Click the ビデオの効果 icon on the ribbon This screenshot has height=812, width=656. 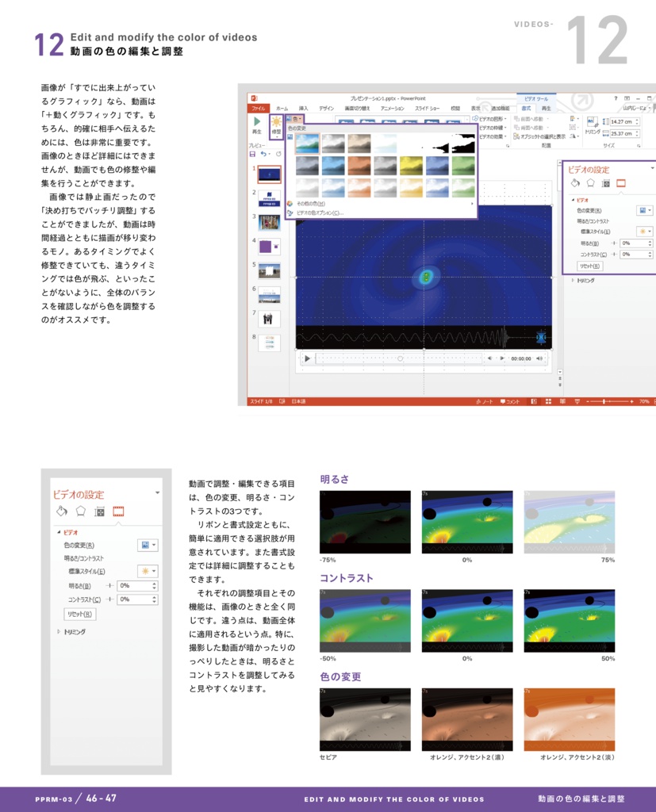pyautogui.click(x=490, y=136)
